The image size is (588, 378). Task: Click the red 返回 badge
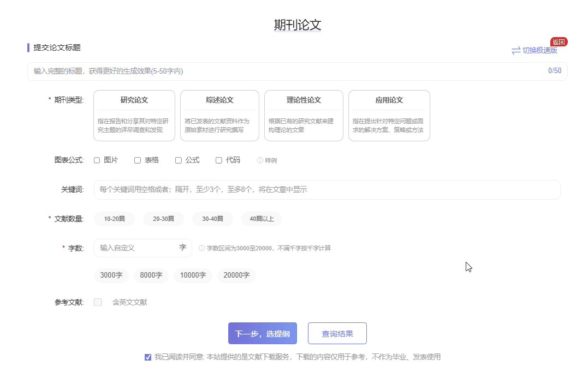click(559, 42)
